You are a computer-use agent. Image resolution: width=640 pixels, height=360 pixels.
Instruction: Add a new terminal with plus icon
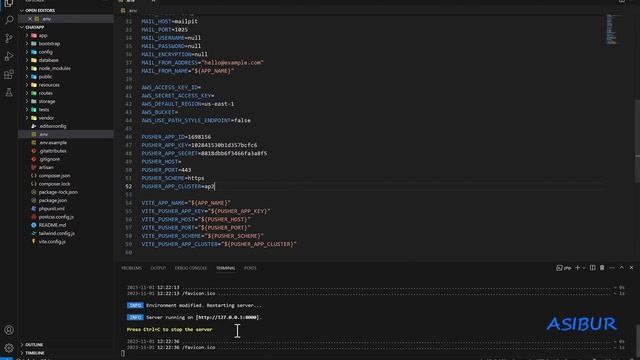(577, 268)
